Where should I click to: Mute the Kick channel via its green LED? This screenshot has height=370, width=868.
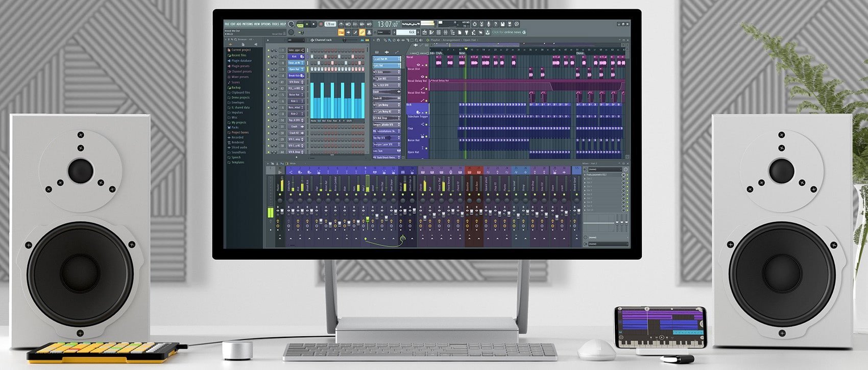pos(269,57)
